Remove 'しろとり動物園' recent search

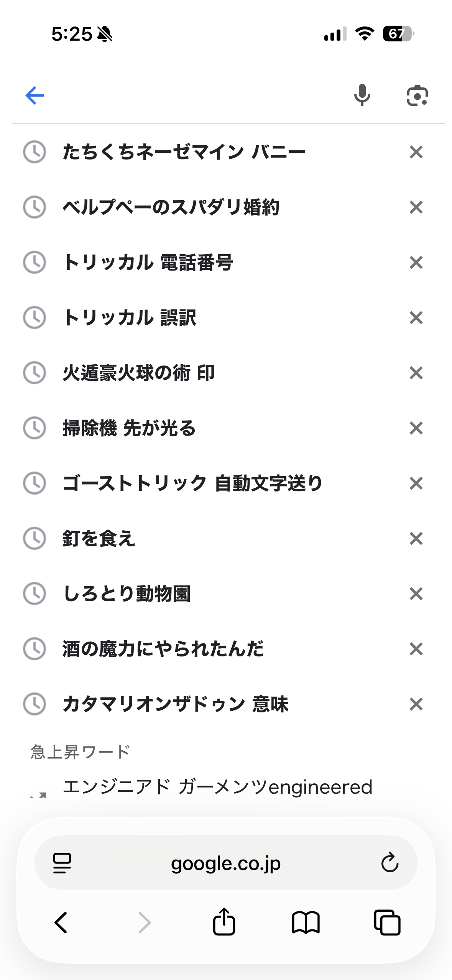point(416,594)
